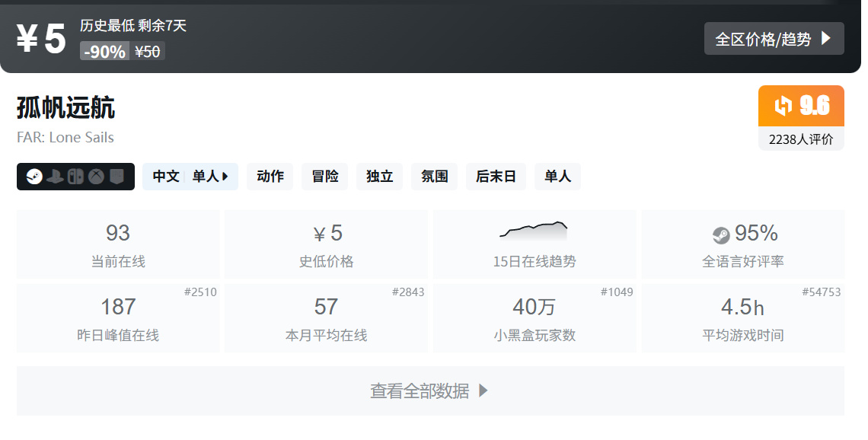Screen dimensions: 868x440
Task: Click the Heybox logo on 9.6 score
Action: coord(783,105)
